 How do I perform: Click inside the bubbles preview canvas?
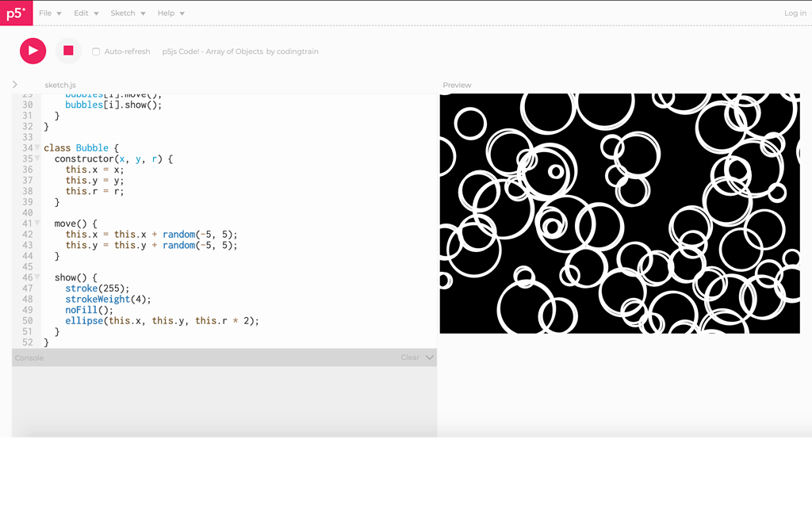(619, 213)
